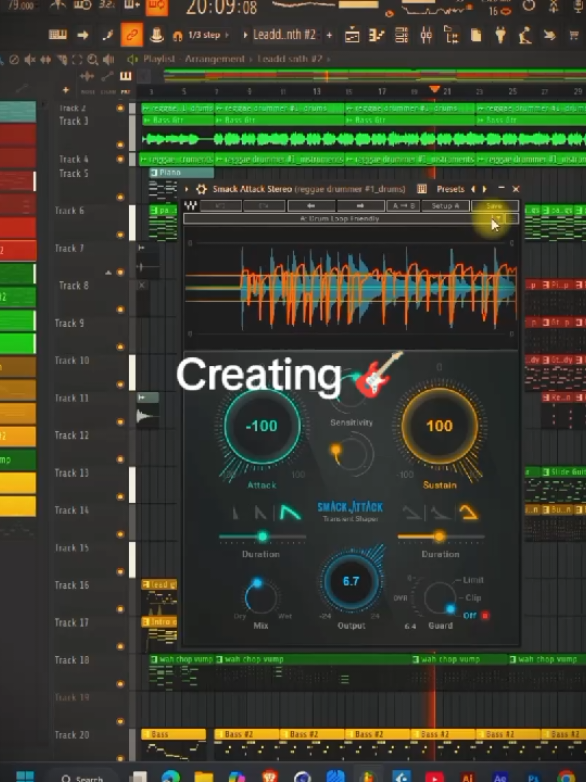Screen dimensions: 586x782
Task: Select the Arrangement breadcrumb in playlist title
Action: [x=214, y=59]
